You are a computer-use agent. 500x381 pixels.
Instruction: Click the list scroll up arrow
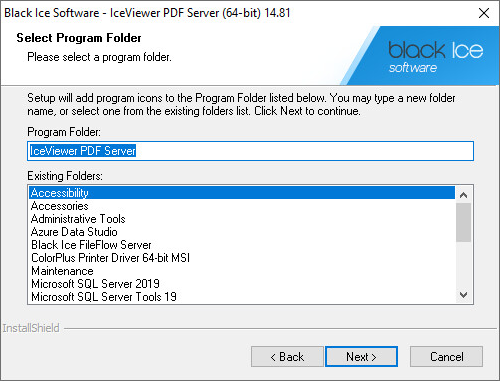[x=463, y=195]
